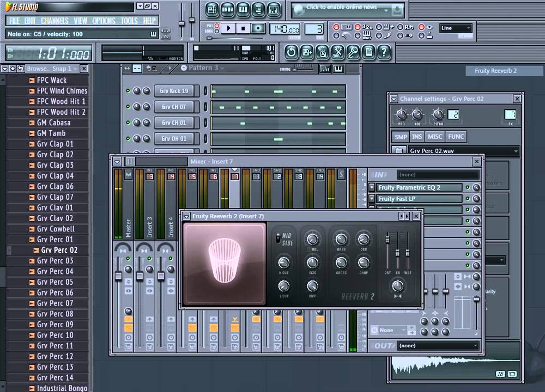Viewport: 545px width, 392px height.
Task: Open the Piano Roll toolbar icon
Action: 243,9
